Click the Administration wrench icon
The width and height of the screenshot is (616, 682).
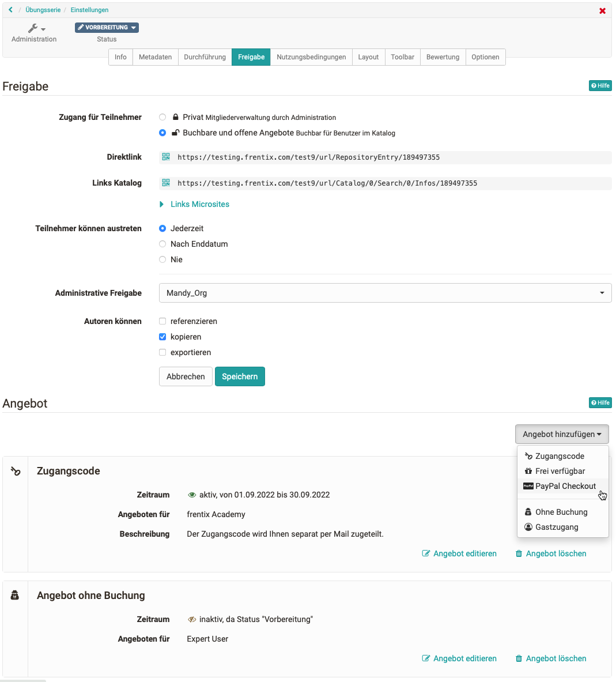pyautogui.click(x=34, y=28)
